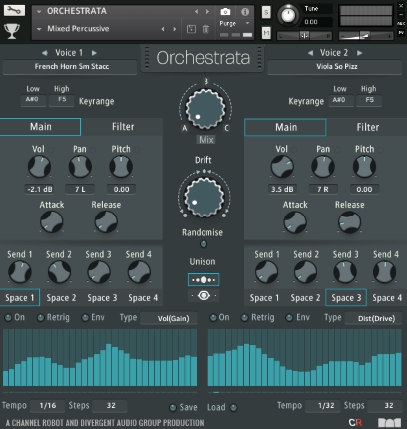Click the Unison spread icon

coord(203,280)
